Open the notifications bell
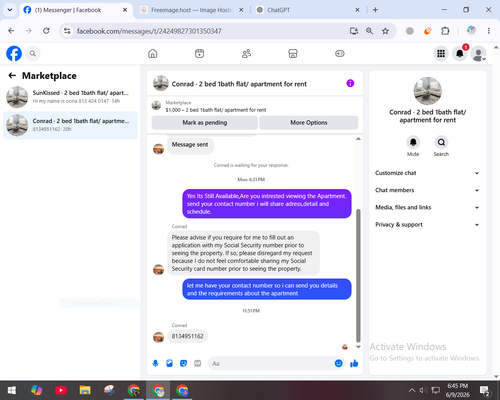This screenshot has height=400, width=500. [460, 53]
